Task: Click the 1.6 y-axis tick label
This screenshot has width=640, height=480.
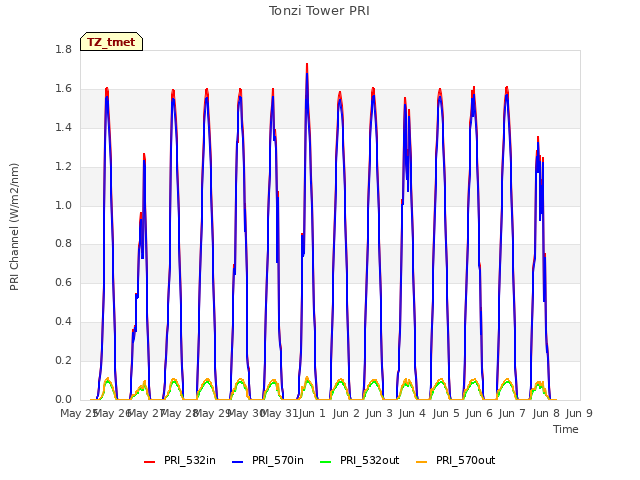Action: click(63, 89)
